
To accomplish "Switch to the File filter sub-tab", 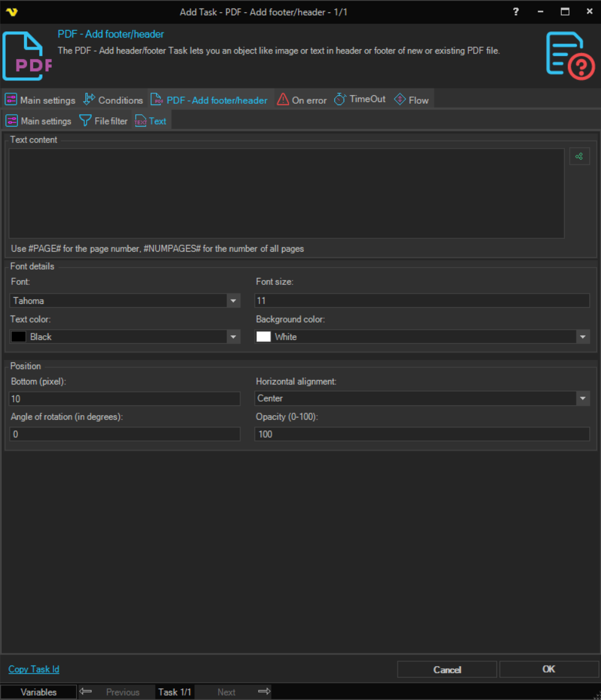I will 104,121.
